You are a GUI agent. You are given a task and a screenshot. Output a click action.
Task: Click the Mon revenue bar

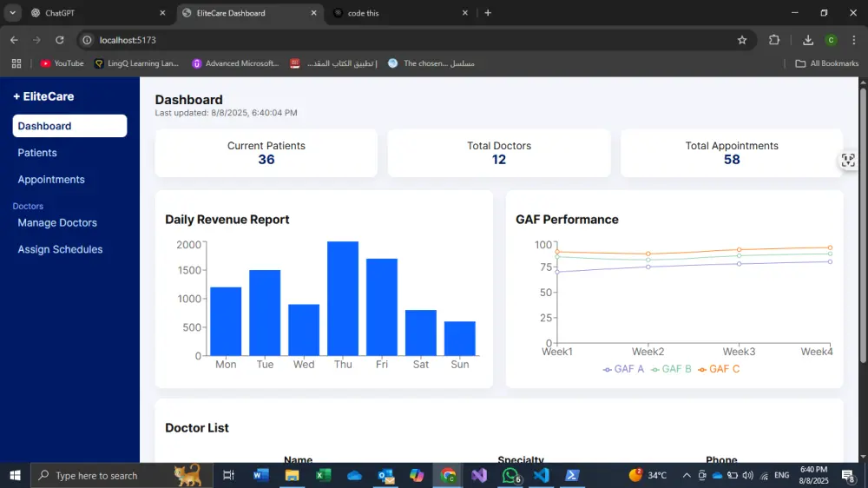[x=226, y=321]
